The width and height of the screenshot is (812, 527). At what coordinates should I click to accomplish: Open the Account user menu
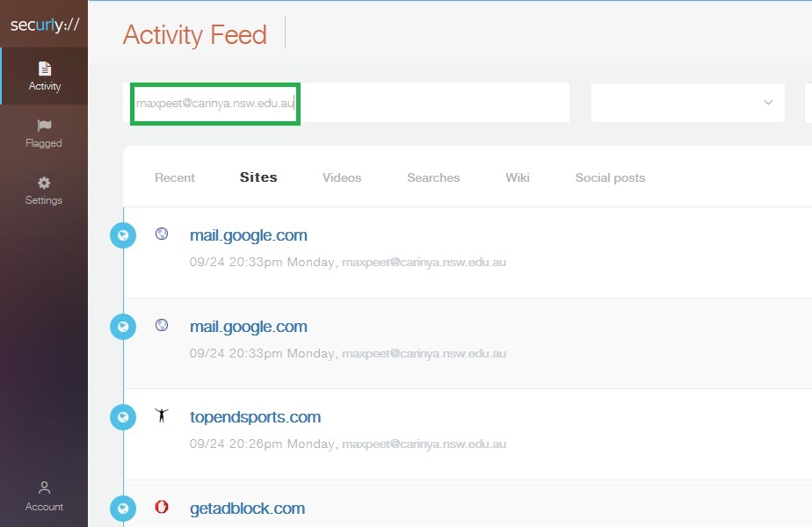44,496
